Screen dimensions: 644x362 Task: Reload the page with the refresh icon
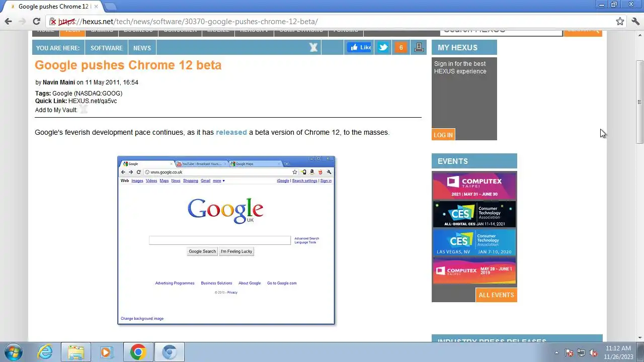[x=36, y=21]
